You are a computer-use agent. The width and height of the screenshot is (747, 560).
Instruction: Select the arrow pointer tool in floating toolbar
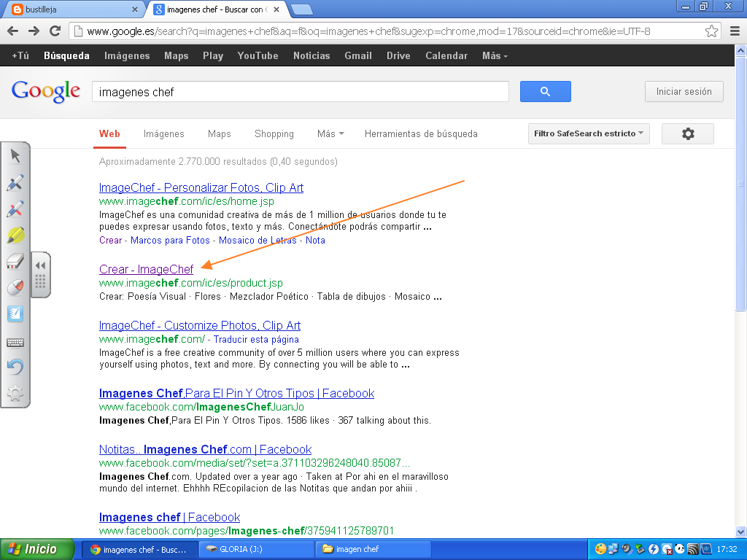pyautogui.click(x=15, y=156)
